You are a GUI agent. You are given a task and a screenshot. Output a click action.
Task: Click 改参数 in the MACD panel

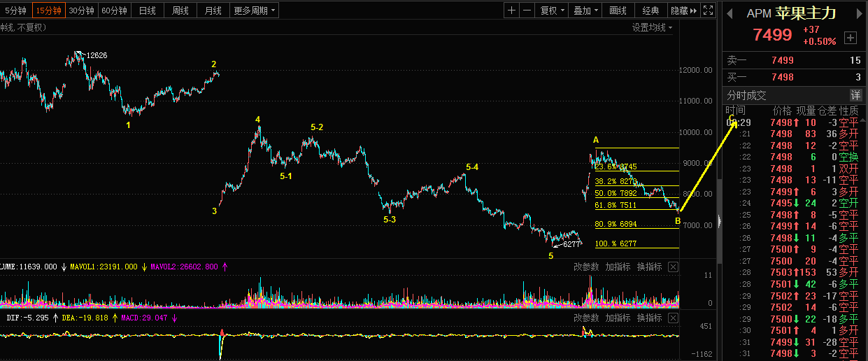click(587, 318)
